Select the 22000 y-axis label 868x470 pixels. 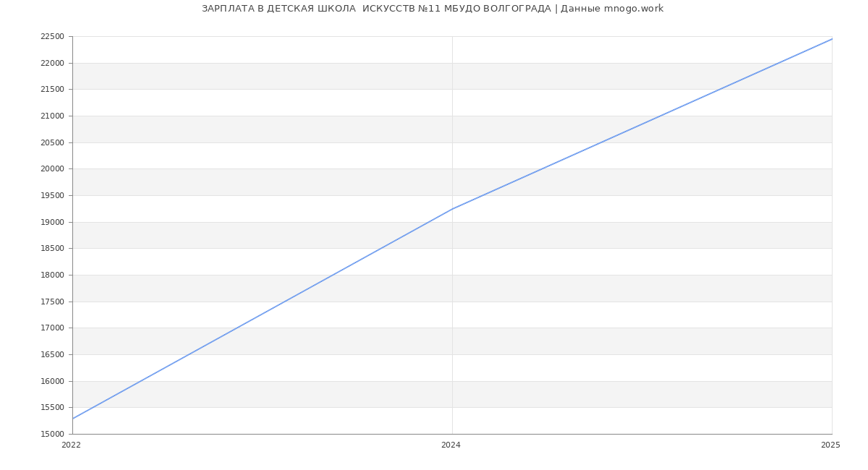52,64
